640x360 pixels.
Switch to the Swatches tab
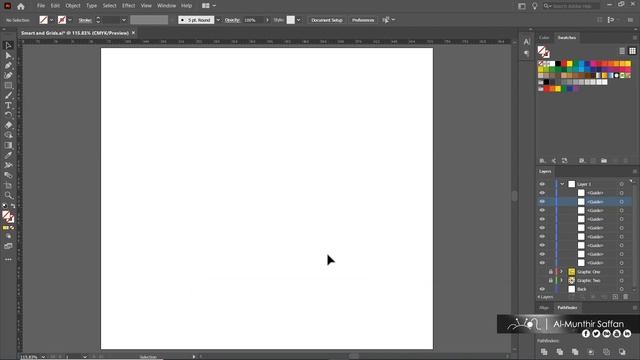pos(567,38)
